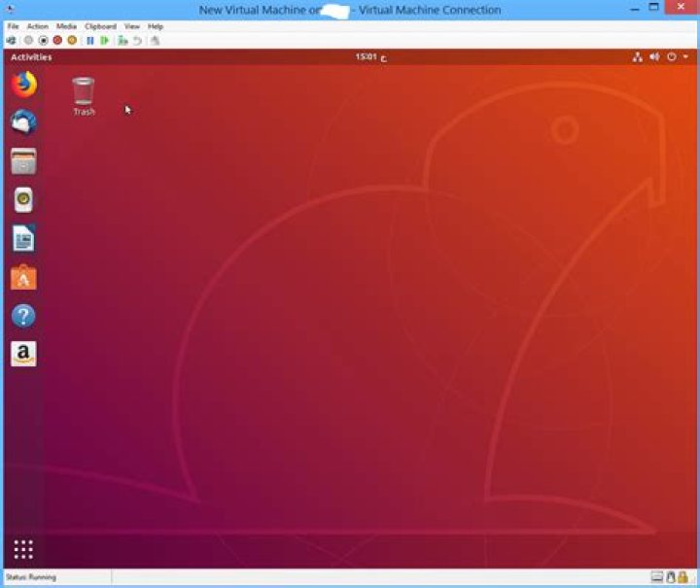Image resolution: width=700 pixels, height=588 pixels.
Task: Save VM state with orange icon
Action: (x=72, y=41)
